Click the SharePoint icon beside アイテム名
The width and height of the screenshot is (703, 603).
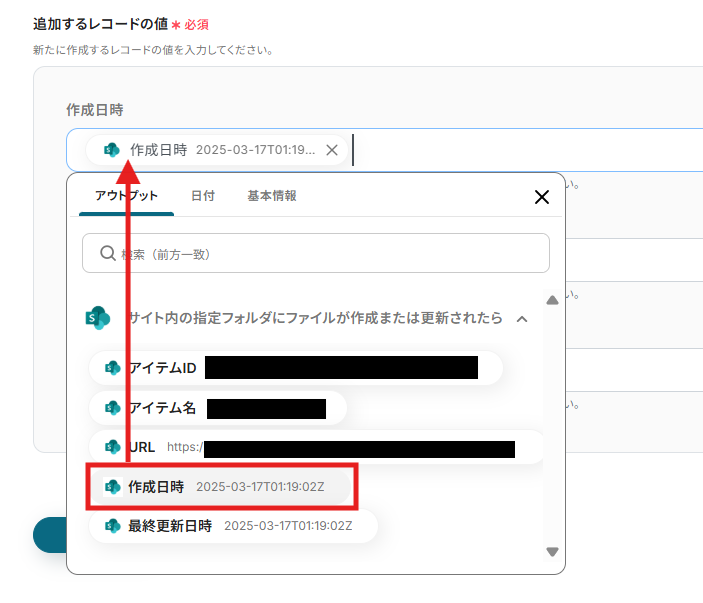[113, 408]
